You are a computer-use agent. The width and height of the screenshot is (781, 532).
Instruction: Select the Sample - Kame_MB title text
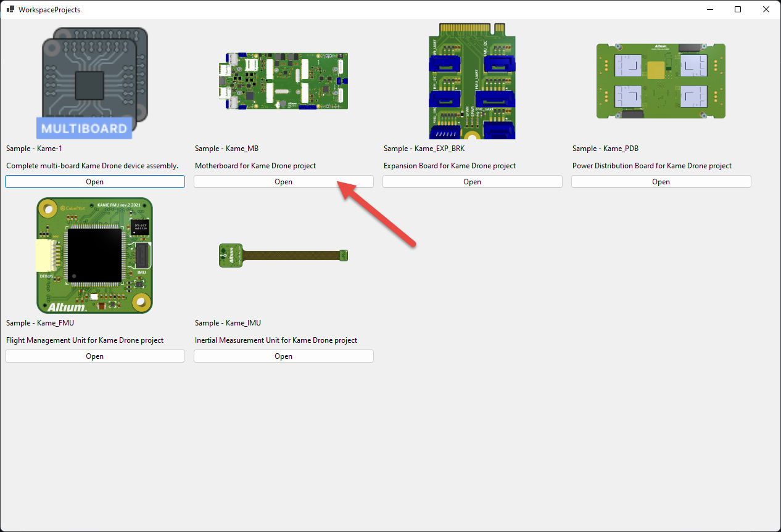(x=225, y=148)
